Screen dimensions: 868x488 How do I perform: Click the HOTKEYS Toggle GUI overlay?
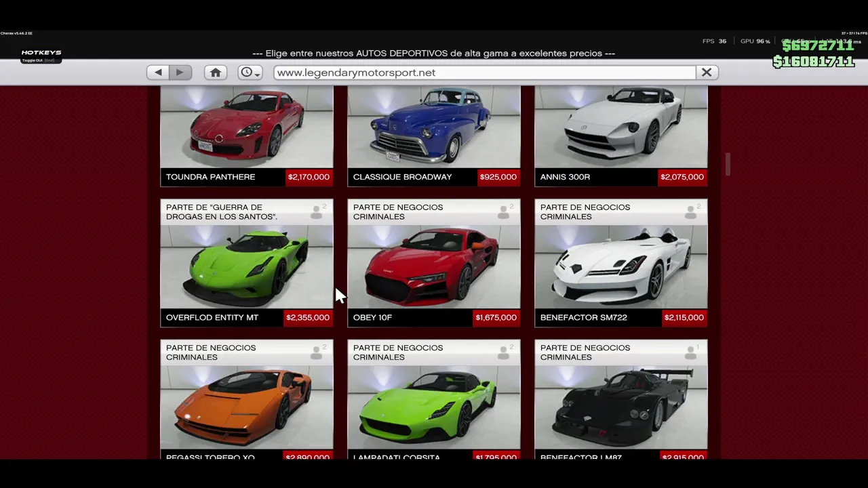click(x=41, y=56)
